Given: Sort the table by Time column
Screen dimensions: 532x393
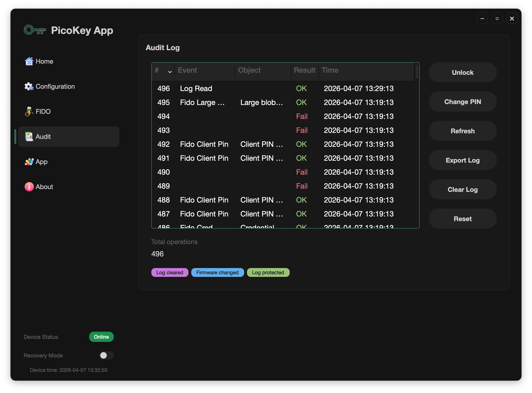Looking at the screenshot, I should point(330,70).
